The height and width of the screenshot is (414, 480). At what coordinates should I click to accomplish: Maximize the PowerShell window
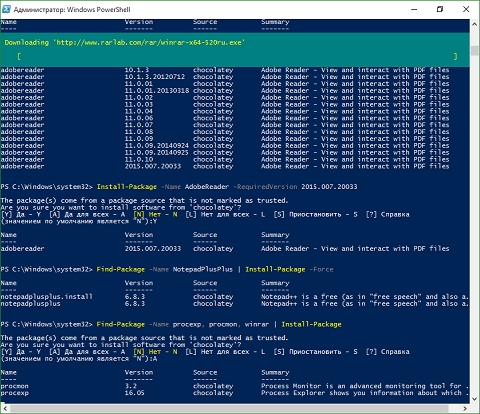[440, 9]
